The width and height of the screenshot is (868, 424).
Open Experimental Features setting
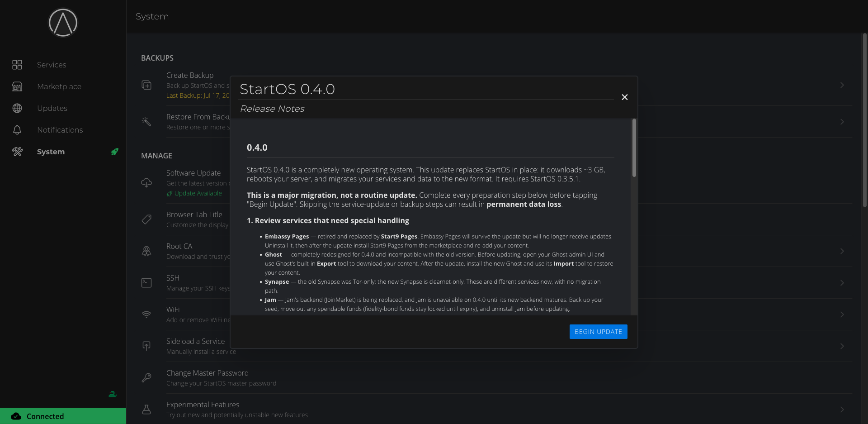click(496, 410)
